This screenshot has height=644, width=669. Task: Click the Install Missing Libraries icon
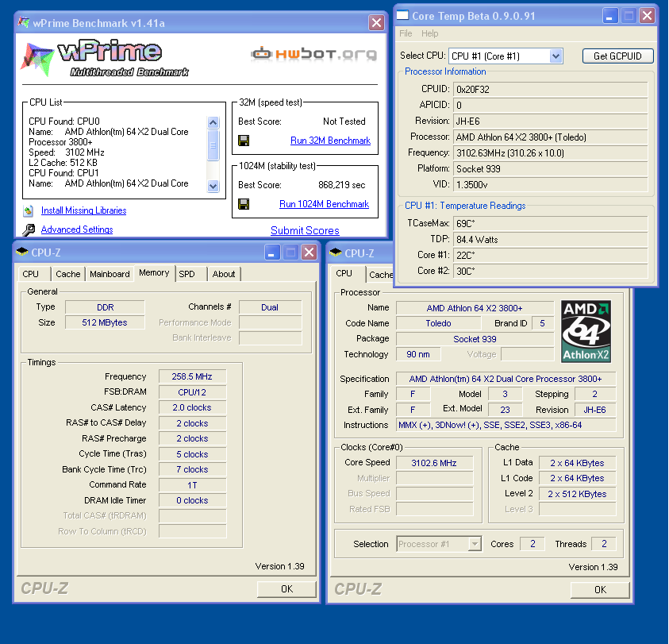click(29, 210)
